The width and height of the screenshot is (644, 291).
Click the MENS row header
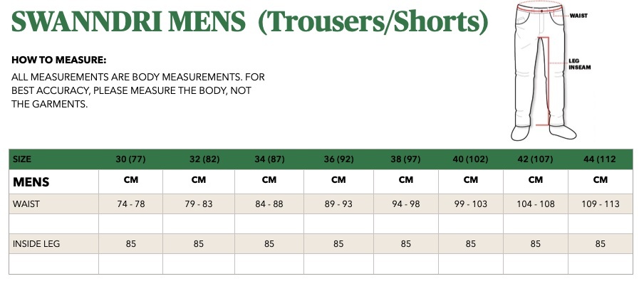pos(31,182)
